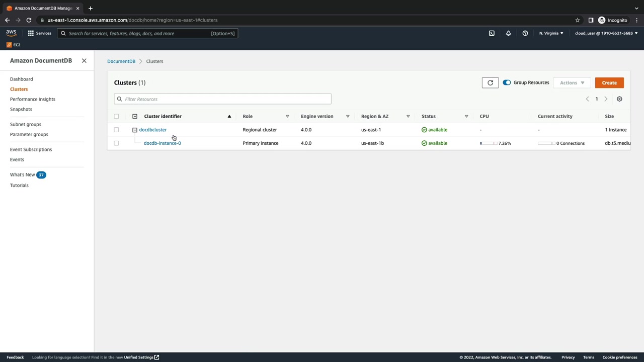Click the 7.26% CPU usage bar

[x=489, y=143]
